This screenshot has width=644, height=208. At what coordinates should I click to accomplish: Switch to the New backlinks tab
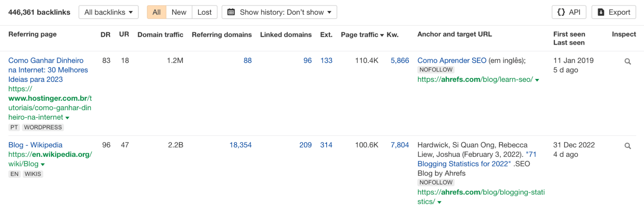point(179,12)
